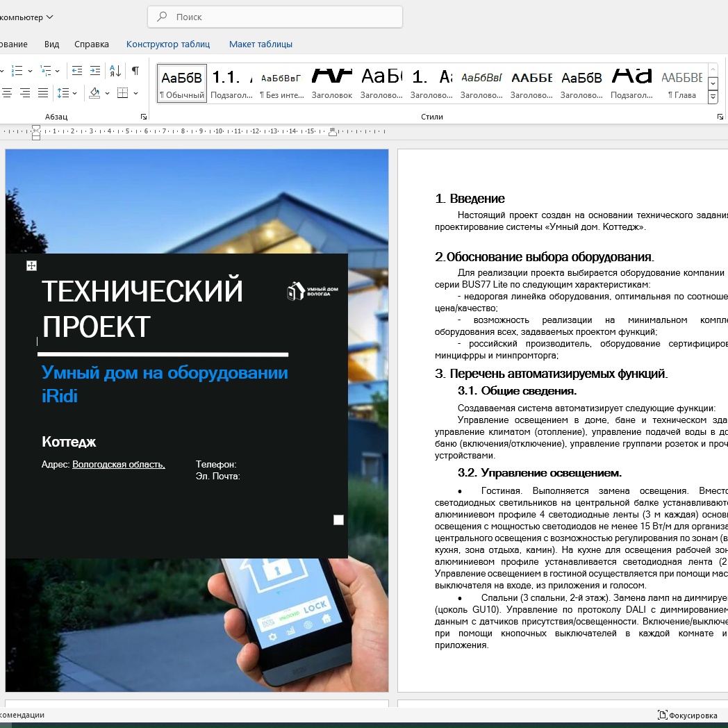728x728 pixels.
Task: Click the numbered list icon
Action: click(17, 71)
